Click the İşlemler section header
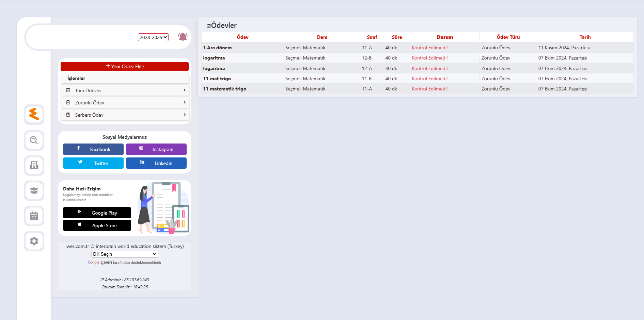The height and width of the screenshot is (320, 644). pyautogui.click(x=125, y=78)
